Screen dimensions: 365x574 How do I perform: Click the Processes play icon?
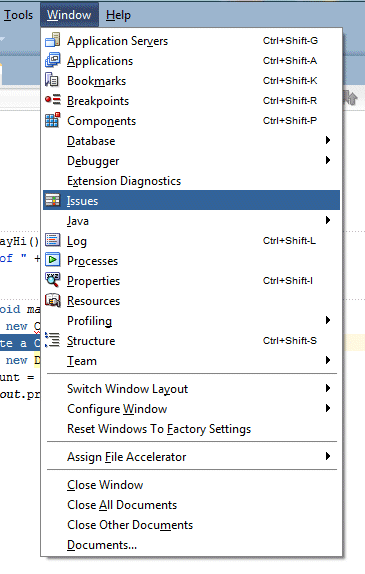(53, 260)
